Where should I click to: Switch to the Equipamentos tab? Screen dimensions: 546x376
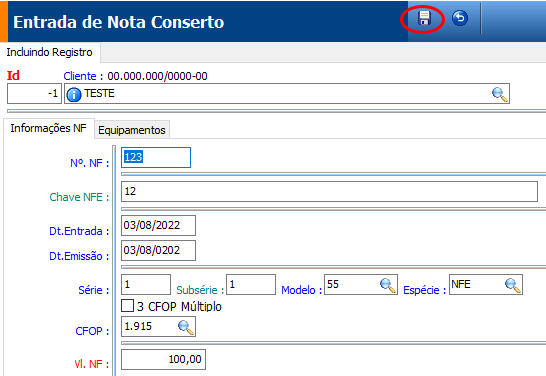[x=132, y=130]
